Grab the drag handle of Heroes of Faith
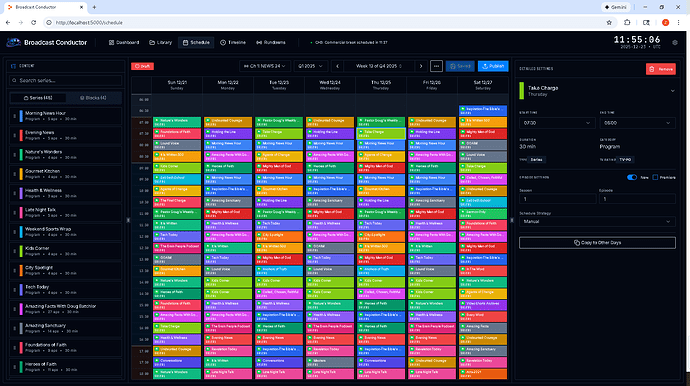690x386 pixels. pyautogui.click(x=15, y=367)
